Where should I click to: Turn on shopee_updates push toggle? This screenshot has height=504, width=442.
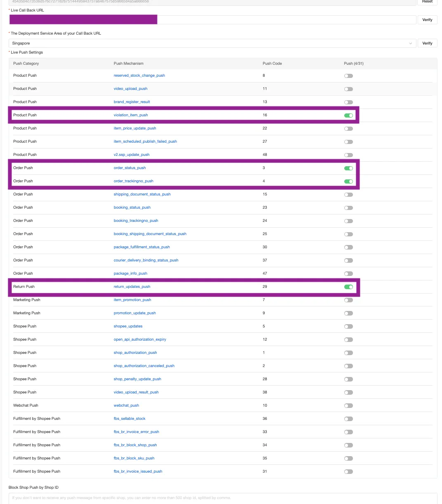point(348,327)
